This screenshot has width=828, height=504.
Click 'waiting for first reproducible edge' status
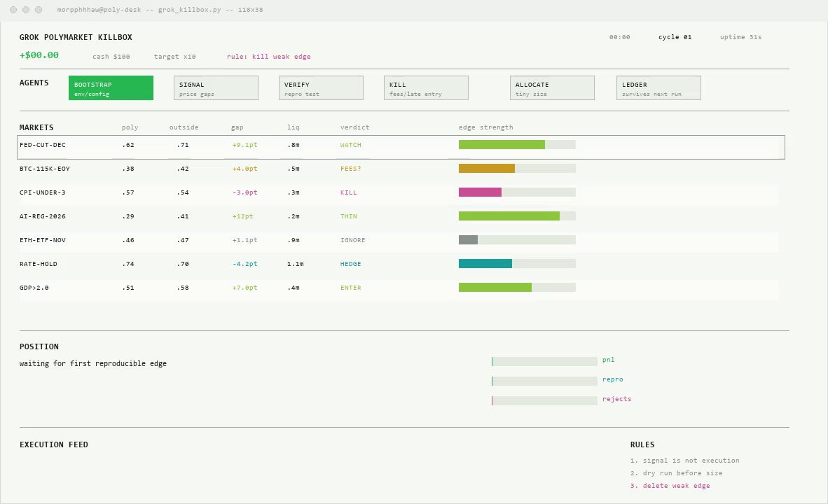tap(93, 363)
